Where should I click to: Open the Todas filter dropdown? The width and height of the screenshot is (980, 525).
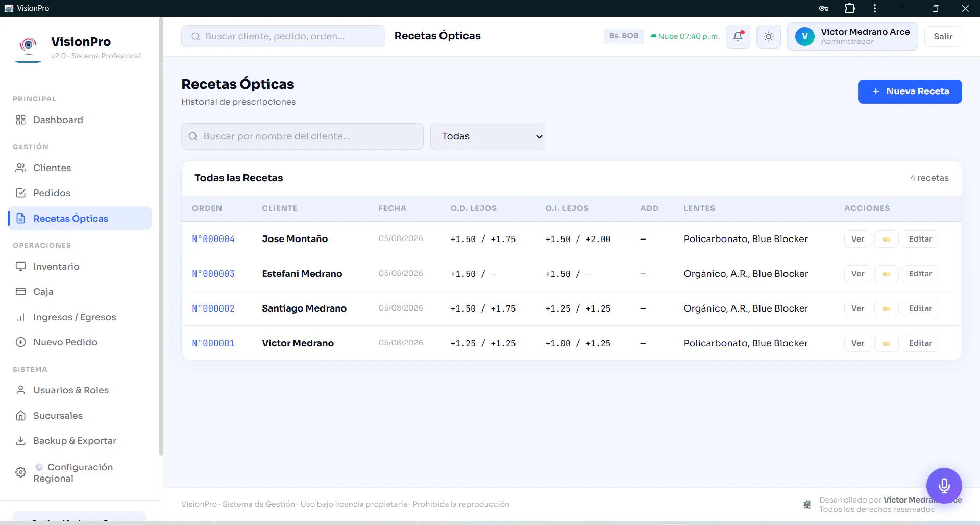[487, 136]
